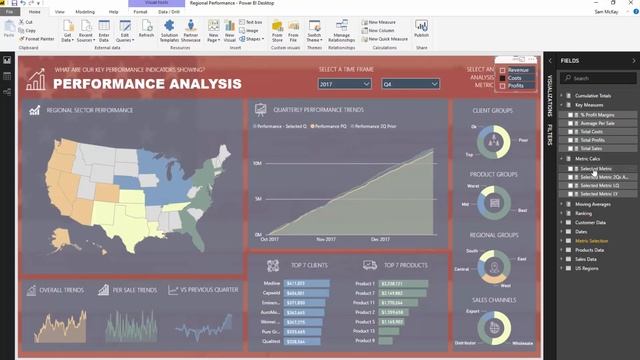Image resolution: width=640 pixels, height=360 pixels.
Task: Create a New Quick Measure
Action: tap(384, 39)
